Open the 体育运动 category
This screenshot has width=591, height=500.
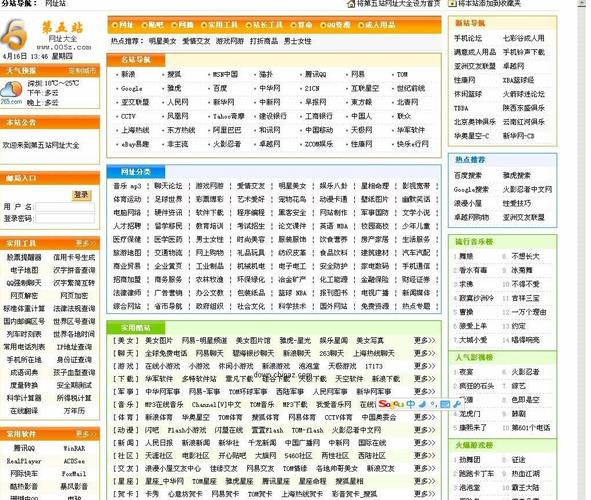click(x=127, y=199)
